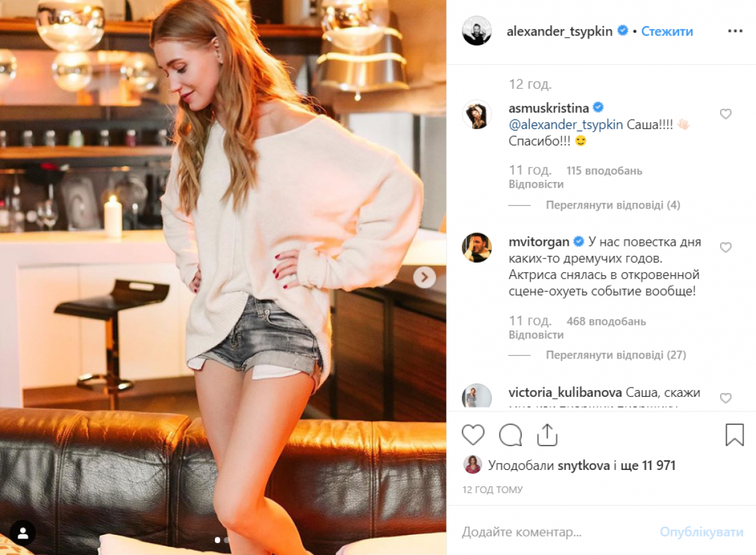Show tagged people via the person icon
756x555 pixels.
pyautogui.click(x=23, y=533)
